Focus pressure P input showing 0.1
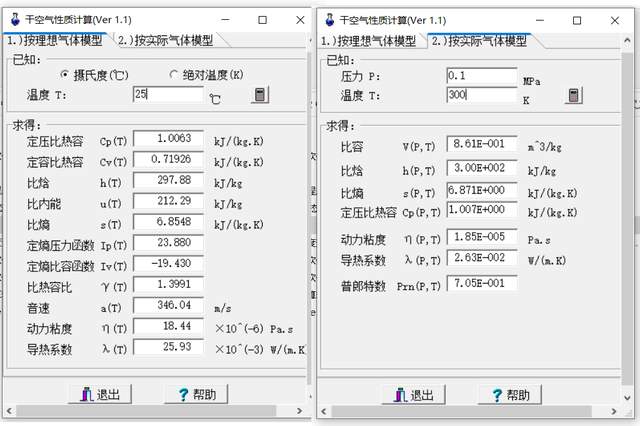Screen dimensions: 640x426 coord(482,76)
